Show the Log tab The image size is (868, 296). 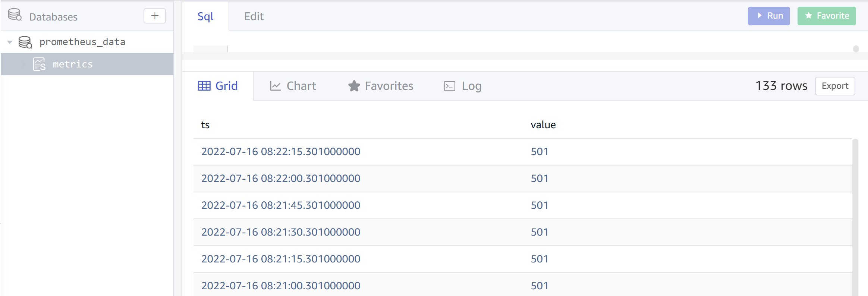tap(463, 86)
